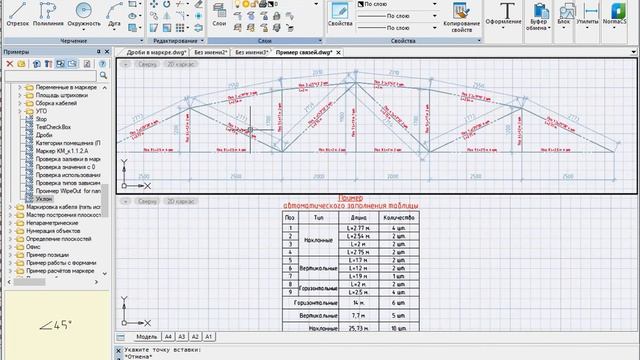Open the Буфер обмена clipboard tool
The width and height of the screenshot is (640, 360).
tap(538, 16)
